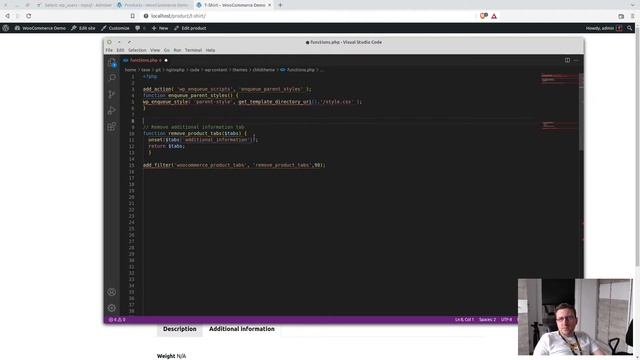Open the browser tab search chevron
The width and height of the screenshot is (640, 360).
pyautogui.click(x=633, y=5)
